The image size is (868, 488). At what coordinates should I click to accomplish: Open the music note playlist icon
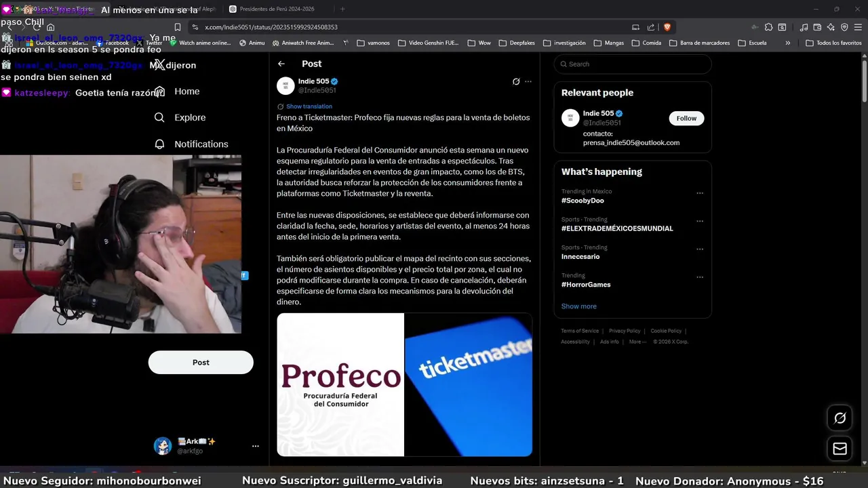click(x=804, y=27)
